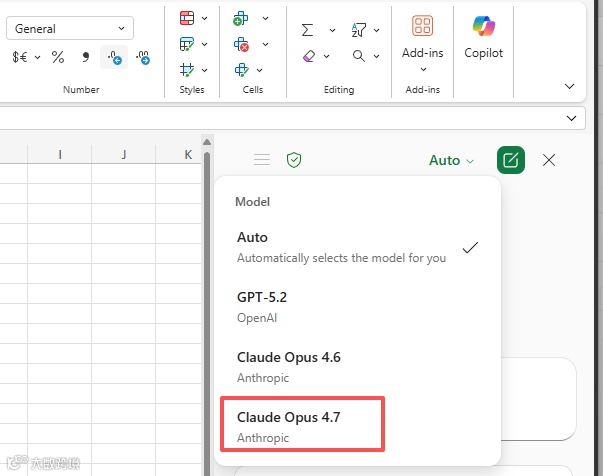Image resolution: width=603 pixels, height=476 pixels.
Task: Expand the currency format options arrow
Action: click(x=38, y=58)
